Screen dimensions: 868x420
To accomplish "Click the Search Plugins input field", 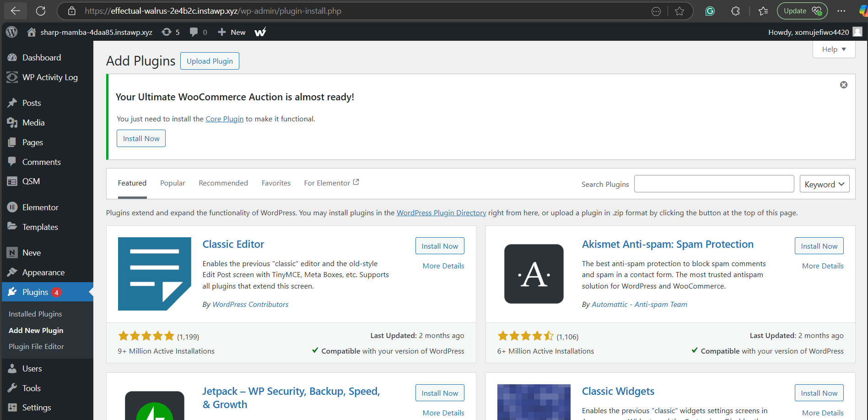I will pos(714,184).
